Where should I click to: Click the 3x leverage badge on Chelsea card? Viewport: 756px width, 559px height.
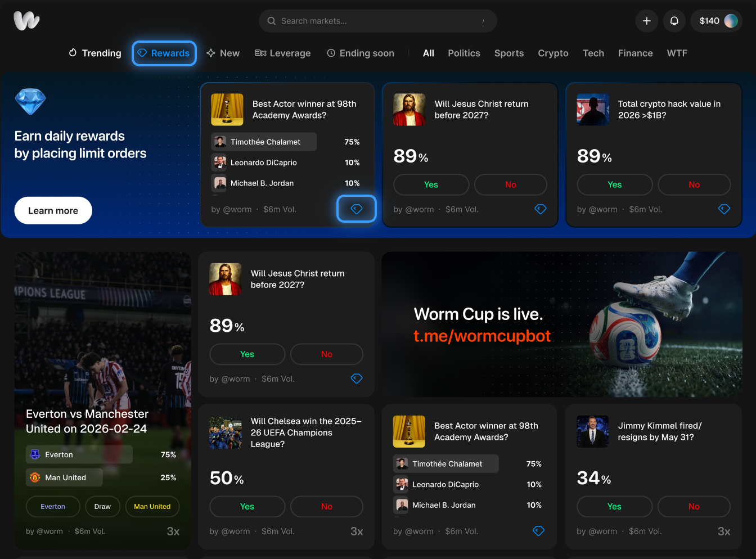(x=357, y=531)
